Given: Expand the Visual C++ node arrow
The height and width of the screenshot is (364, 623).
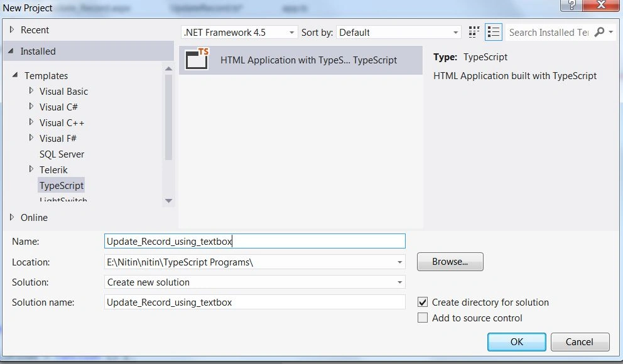Looking at the screenshot, I should [x=31, y=122].
